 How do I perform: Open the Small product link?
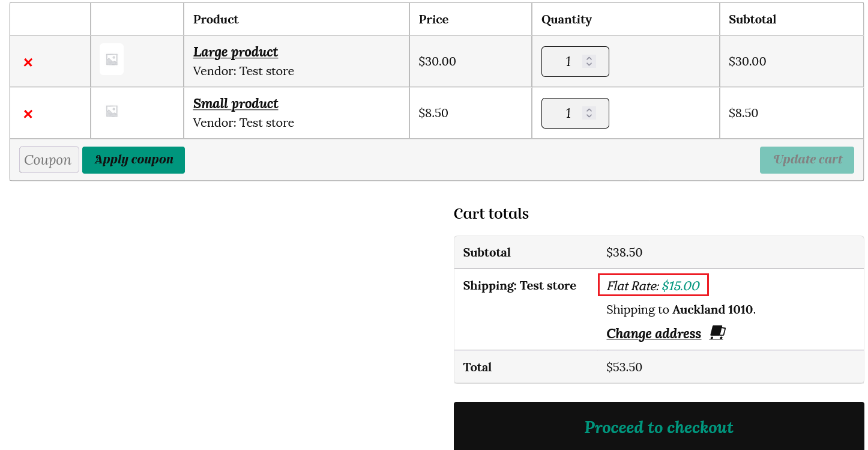pos(235,104)
